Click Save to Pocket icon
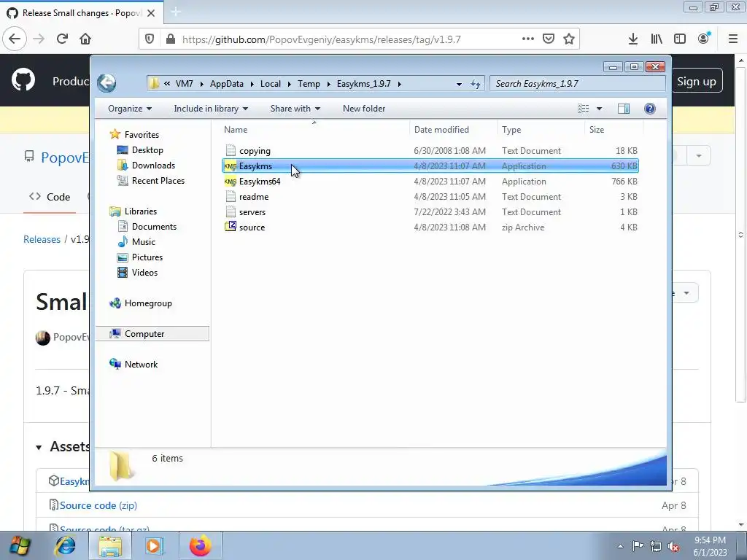Screen dimensions: 747x560 549,39
